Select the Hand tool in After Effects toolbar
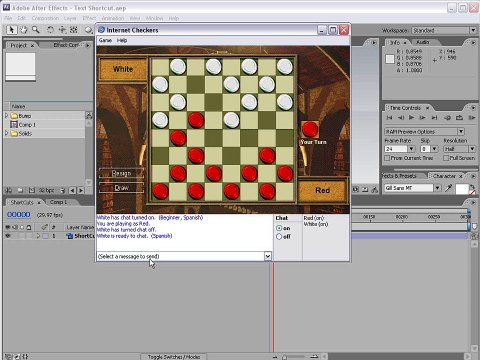The height and width of the screenshot is (360, 480). click(23, 30)
